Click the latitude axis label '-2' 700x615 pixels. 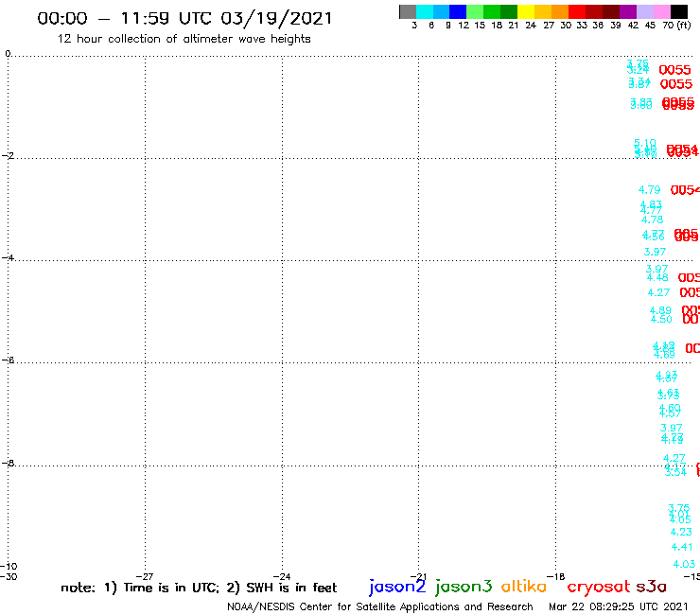pos(8,155)
